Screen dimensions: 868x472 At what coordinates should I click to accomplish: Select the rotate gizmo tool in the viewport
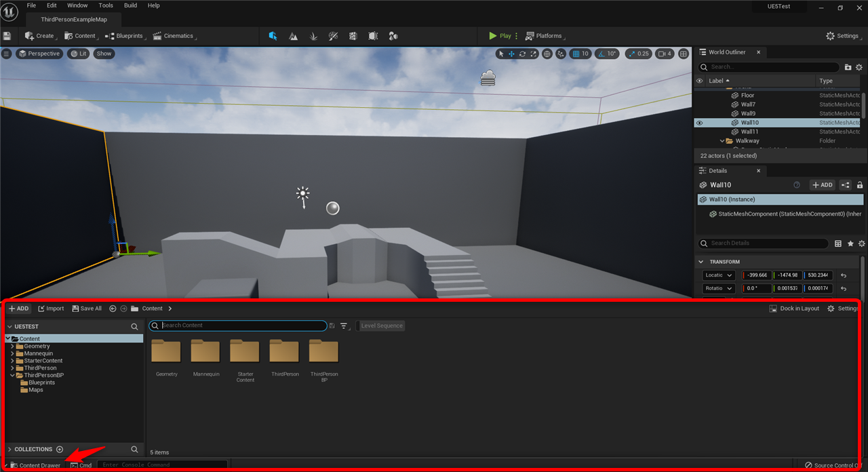coord(523,54)
